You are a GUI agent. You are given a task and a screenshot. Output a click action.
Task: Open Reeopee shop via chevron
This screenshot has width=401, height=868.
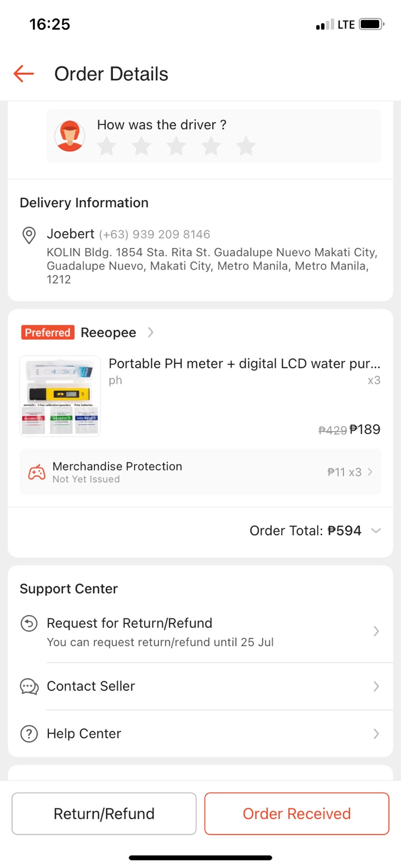click(x=151, y=333)
